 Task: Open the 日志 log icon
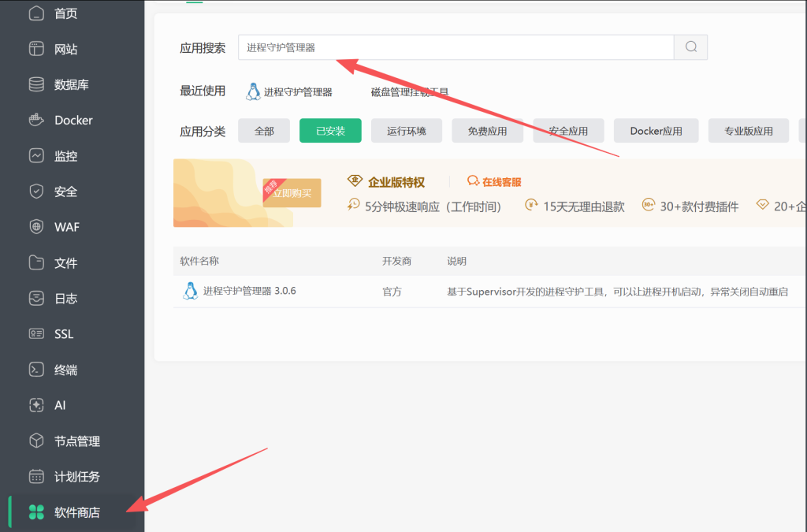tap(36, 298)
